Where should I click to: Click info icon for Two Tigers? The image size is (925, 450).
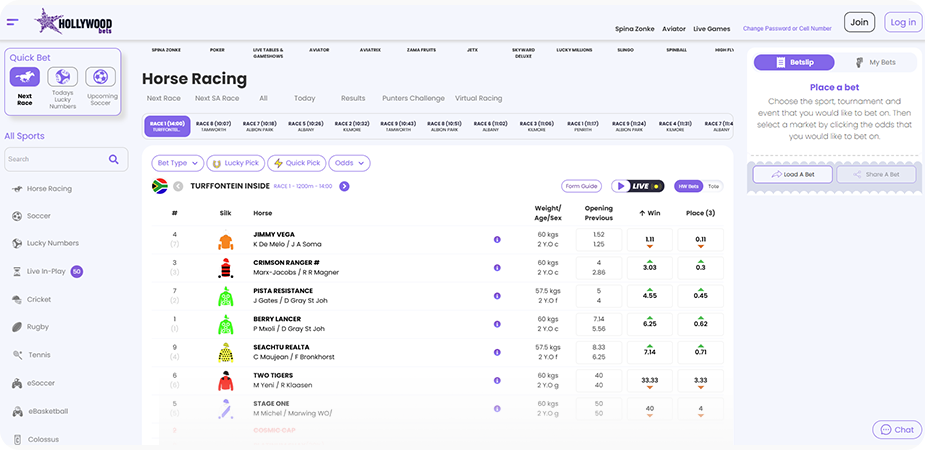497,380
